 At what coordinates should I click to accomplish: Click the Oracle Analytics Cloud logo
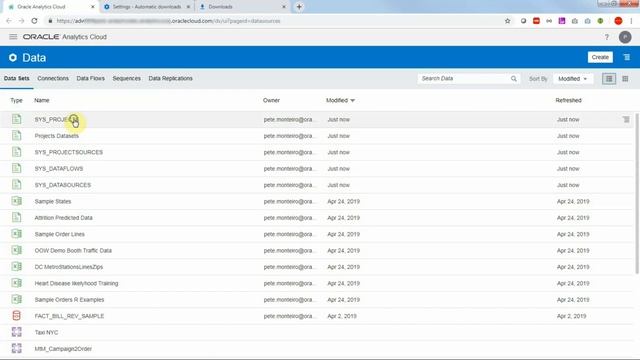(x=64, y=37)
